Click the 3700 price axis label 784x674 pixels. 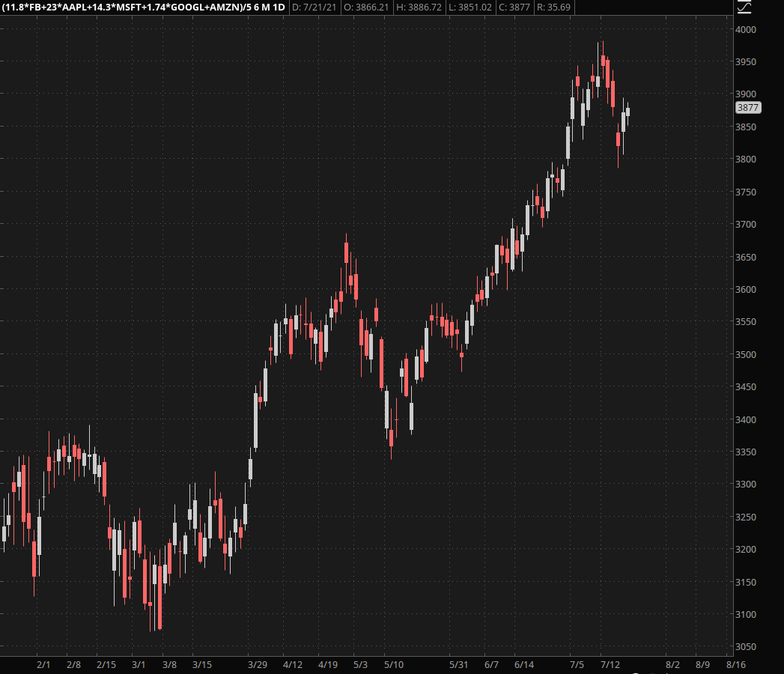coord(747,224)
